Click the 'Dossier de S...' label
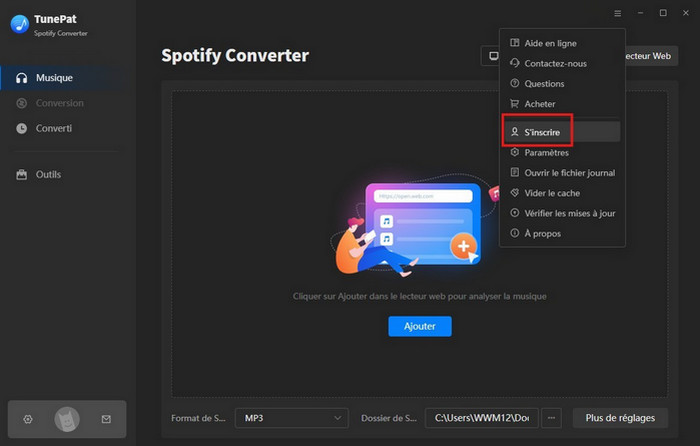The image size is (700, 446). [388, 418]
